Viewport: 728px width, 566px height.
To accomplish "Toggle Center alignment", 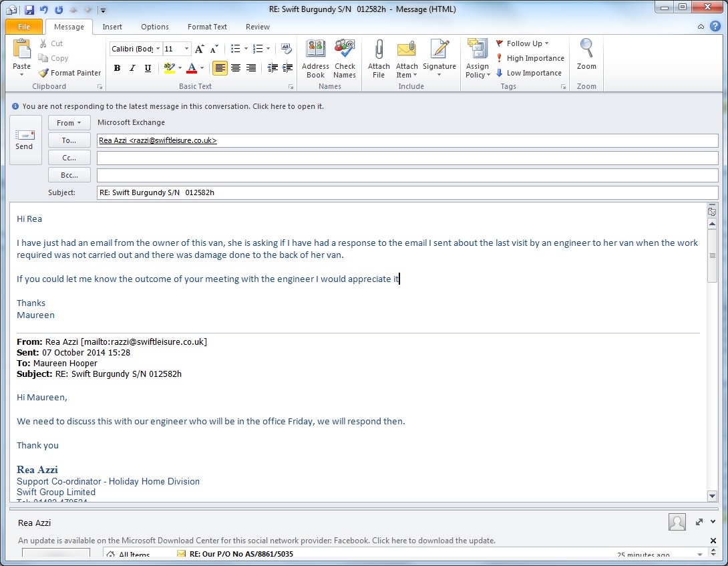I will click(236, 68).
